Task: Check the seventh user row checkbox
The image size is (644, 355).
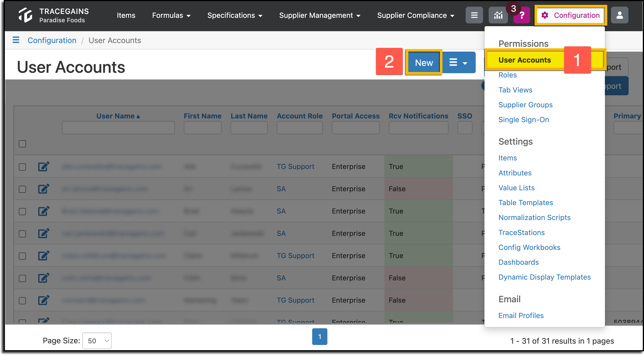Action: tap(22, 300)
